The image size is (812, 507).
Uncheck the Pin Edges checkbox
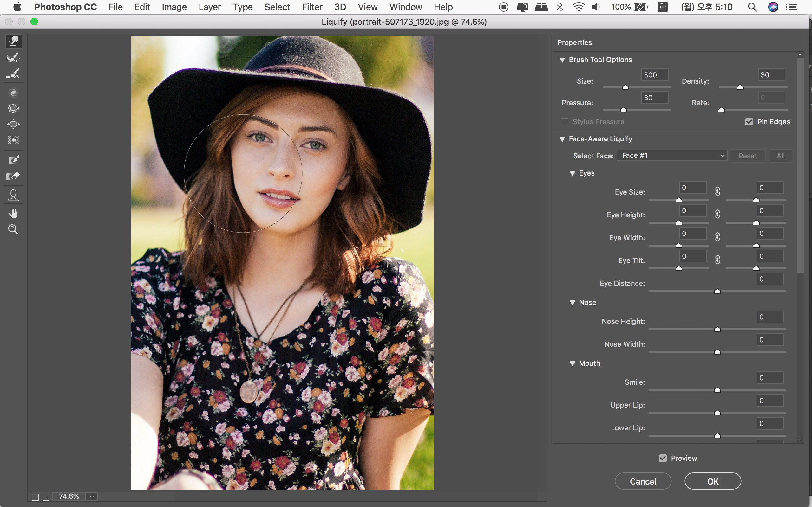click(x=749, y=122)
